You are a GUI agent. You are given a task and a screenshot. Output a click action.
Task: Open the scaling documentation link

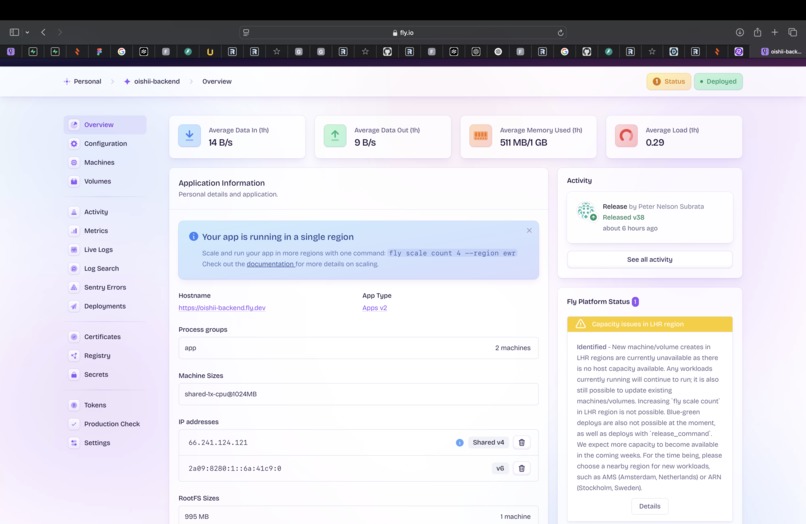(x=270, y=264)
